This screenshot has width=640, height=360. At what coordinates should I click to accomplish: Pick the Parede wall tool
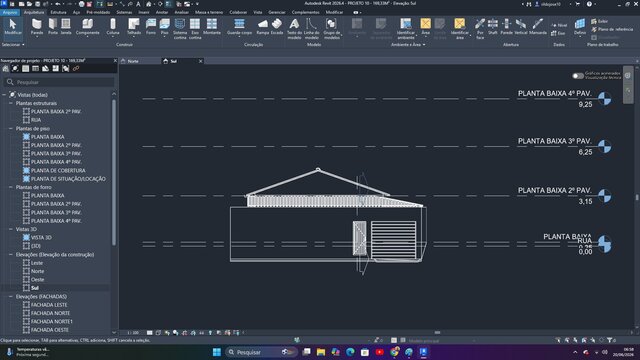click(x=37, y=27)
